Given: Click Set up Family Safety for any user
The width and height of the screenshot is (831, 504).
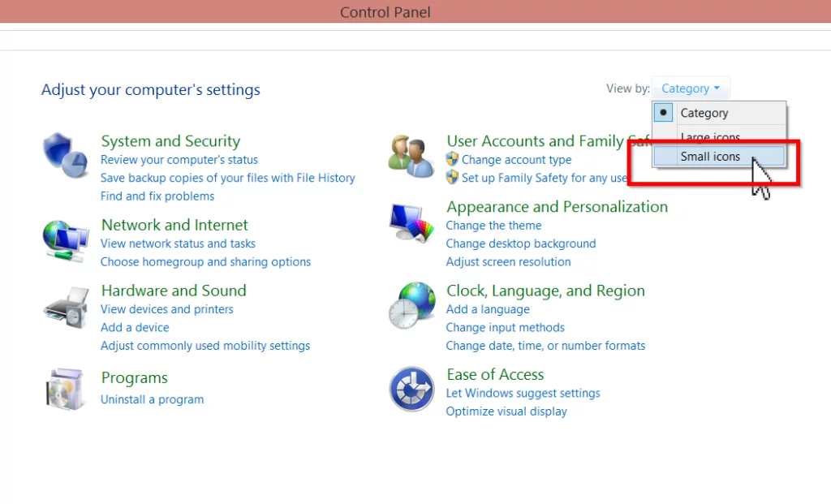Looking at the screenshot, I should coord(545,178).
